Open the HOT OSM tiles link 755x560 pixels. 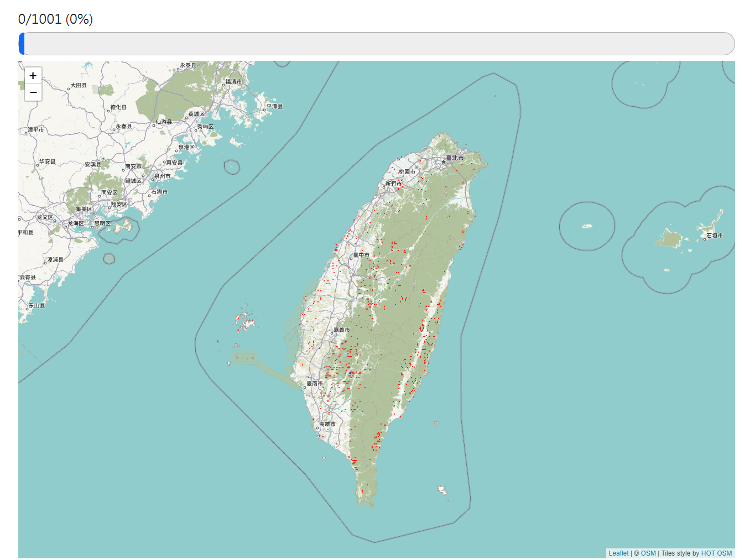(716, 553)
